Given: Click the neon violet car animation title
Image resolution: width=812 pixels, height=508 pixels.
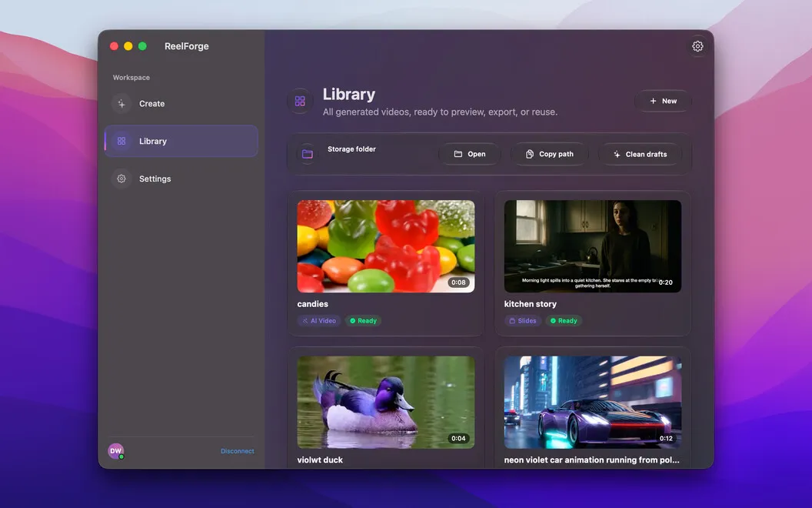Looking at the screenshot, I should point(592,460).
